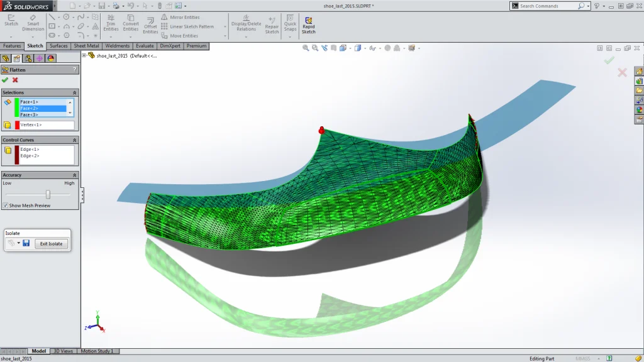Collapse the Selections panel
Screen dimensions: 644x362
pyautogui.click(x=75, y=92)
